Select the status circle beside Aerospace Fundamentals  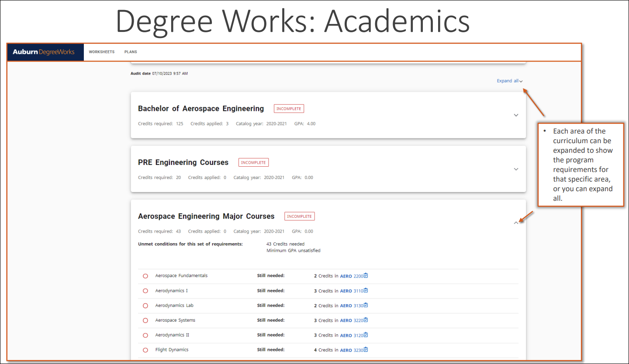(145, 276)
